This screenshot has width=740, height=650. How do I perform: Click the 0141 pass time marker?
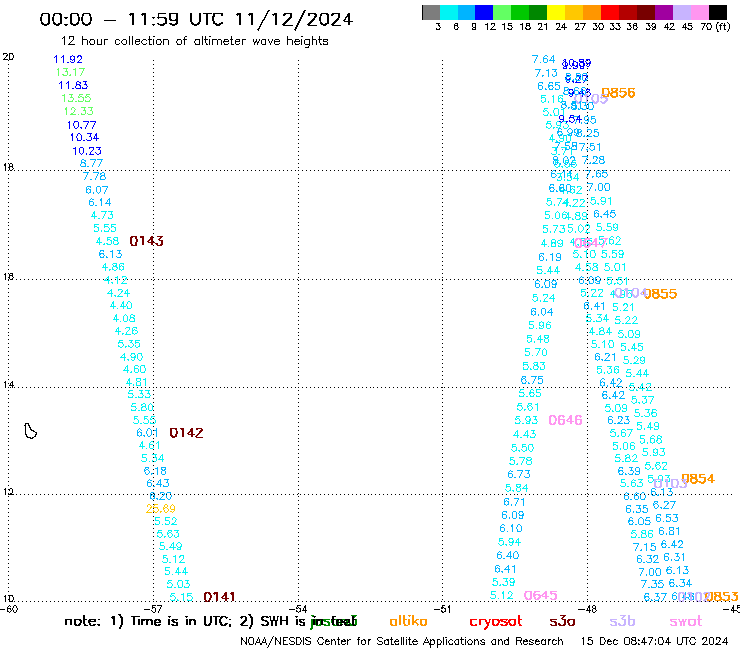click(x=219, y=597)
